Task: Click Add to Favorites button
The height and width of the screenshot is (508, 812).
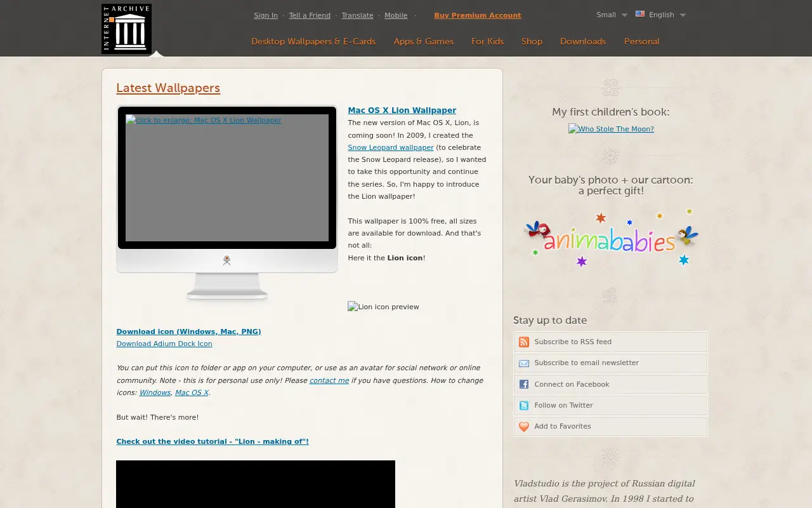Action: click(x=610, y=426)
